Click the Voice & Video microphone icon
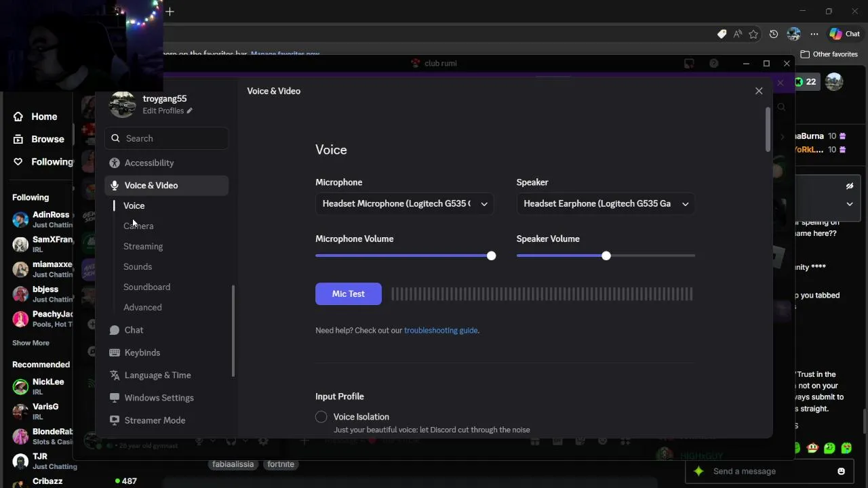This screenshot has height=488, width=868. click(115, 185)
